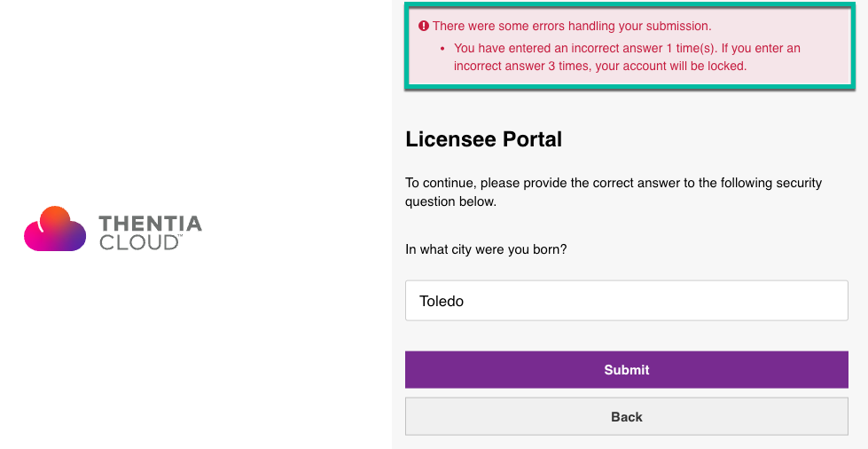
Task: Focus the security answer field containing Toledo
Action: (627, 301)
